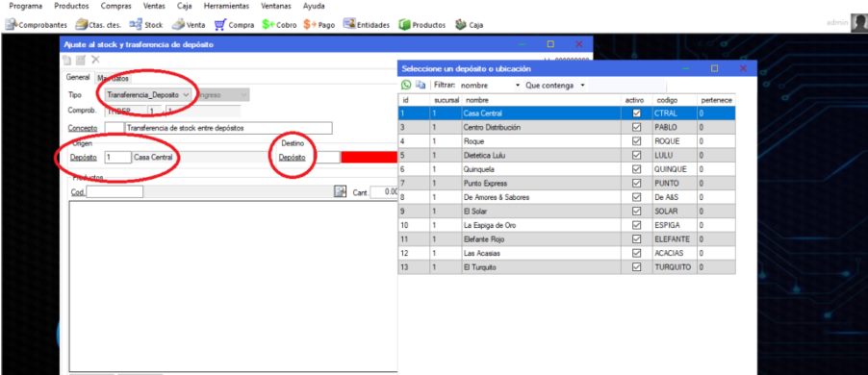Toggle activo checkbox for El Solar
This screenshot has width=868, height=375.
point(637,212)
